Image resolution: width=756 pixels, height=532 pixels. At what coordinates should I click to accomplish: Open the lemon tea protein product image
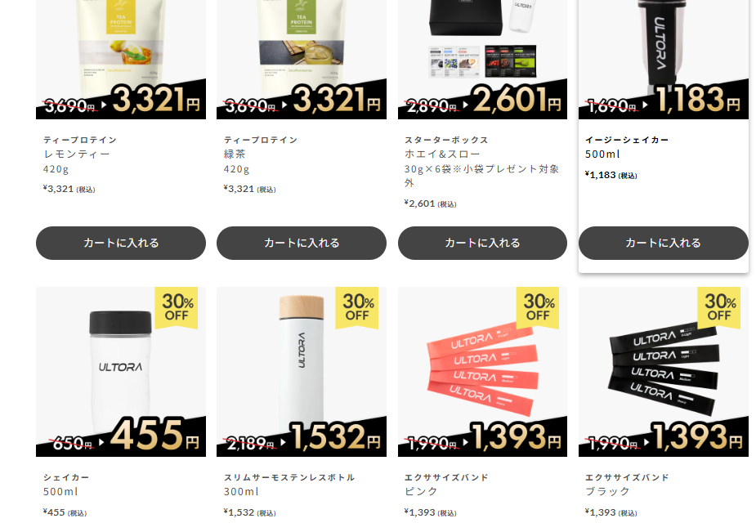[120, 60]
